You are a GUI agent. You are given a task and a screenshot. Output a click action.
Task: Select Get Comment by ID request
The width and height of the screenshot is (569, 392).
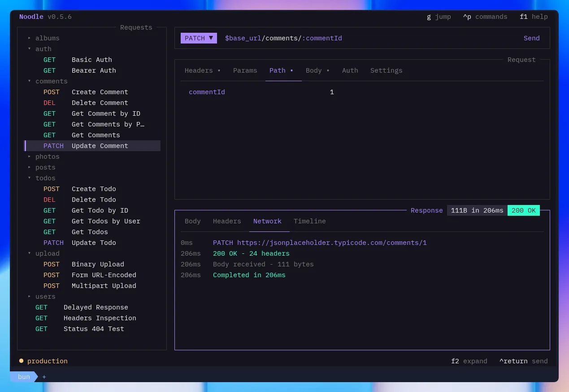(x=92, y=113)
